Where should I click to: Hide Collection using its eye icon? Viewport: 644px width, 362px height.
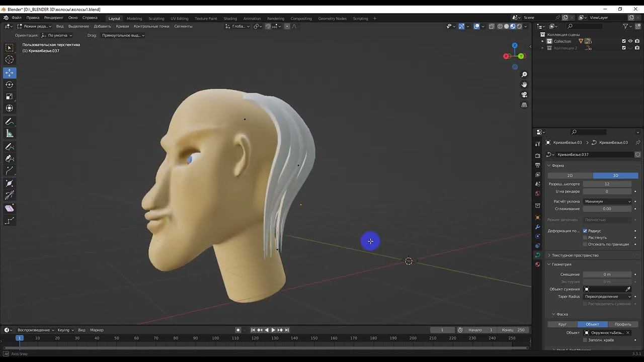tap(630, 41)
